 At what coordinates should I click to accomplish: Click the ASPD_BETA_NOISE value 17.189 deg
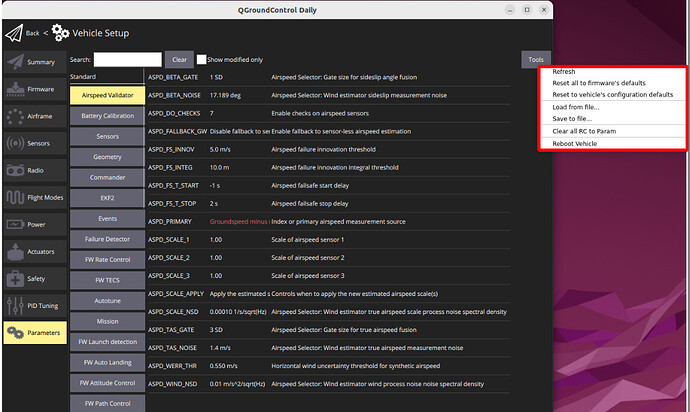225,95
